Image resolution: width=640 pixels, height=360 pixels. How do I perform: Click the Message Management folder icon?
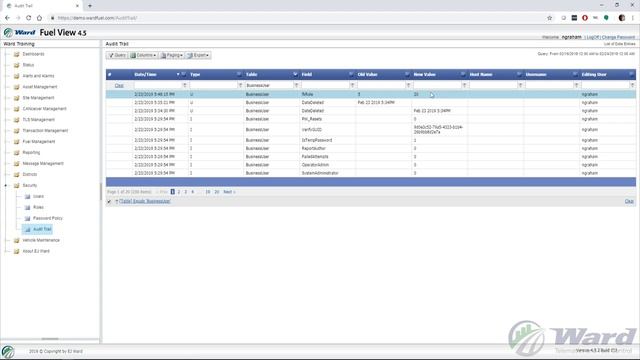[17, 164]
